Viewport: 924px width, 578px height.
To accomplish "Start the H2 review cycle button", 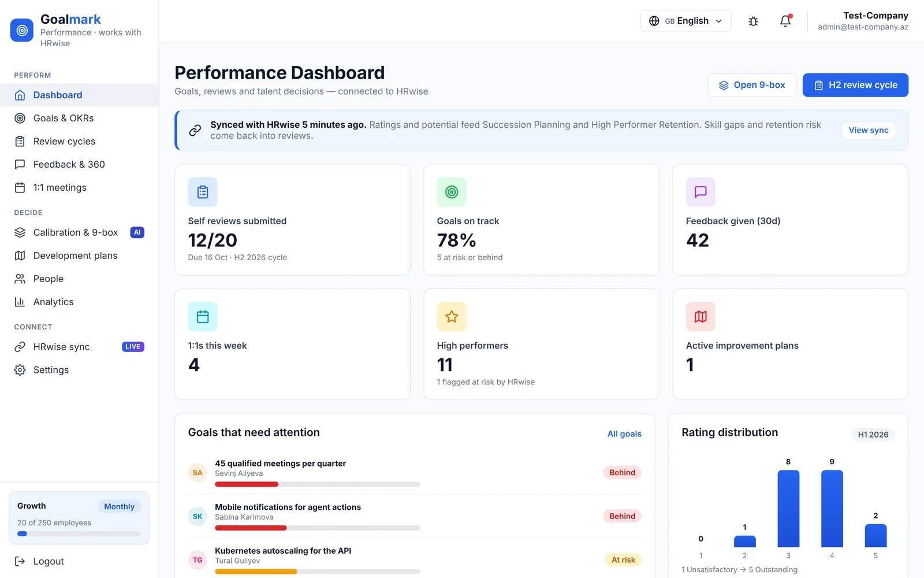I will click(855, 85).
